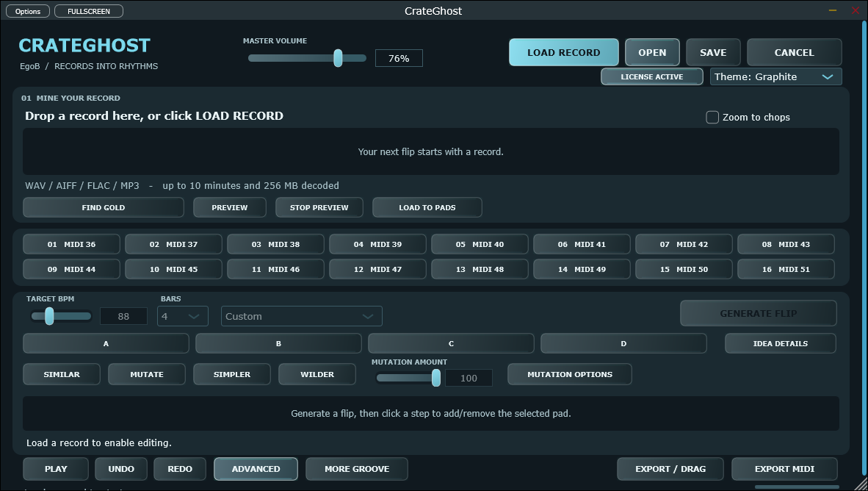The height and width of the screenshot is (491, 868).
Task: Click the CANCEL button
Action: click(794, 53)
